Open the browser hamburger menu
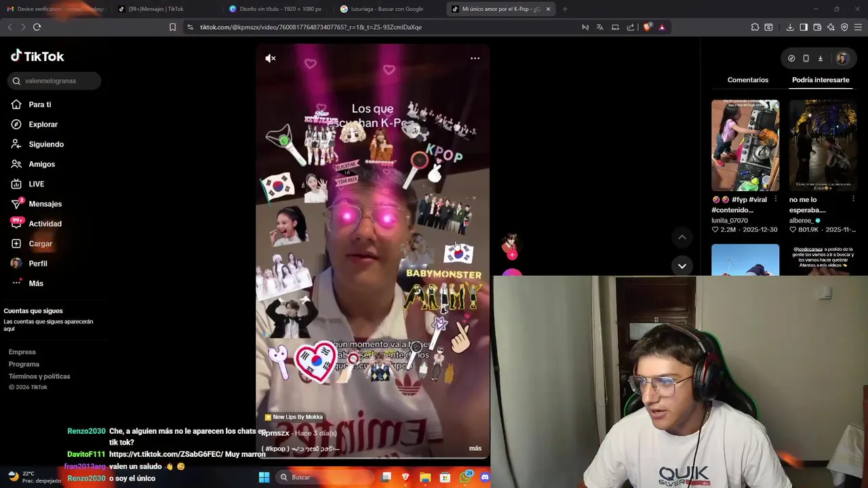 point(859,27)
